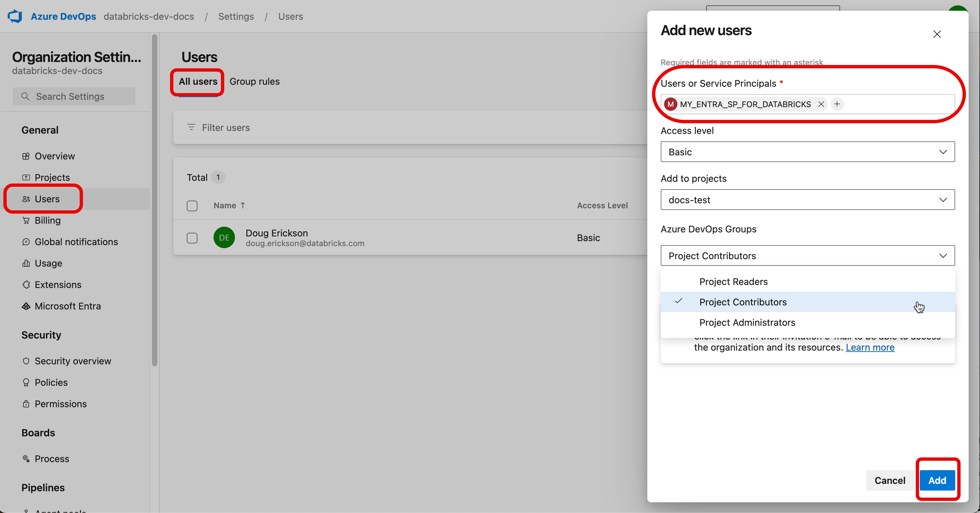
Task: Check the Doug Erickson user checkbox
Action: click(192, 237)
